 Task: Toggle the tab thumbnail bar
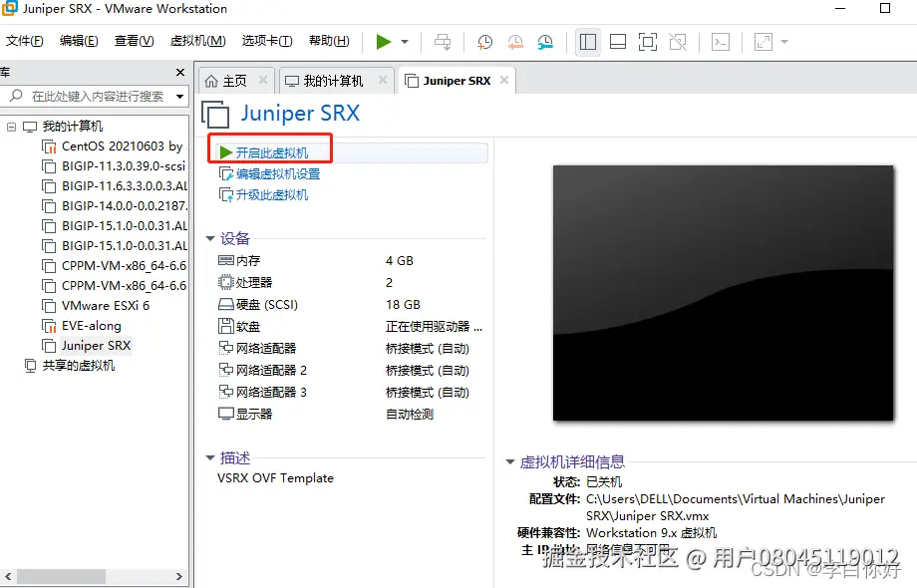pos(618,42)
